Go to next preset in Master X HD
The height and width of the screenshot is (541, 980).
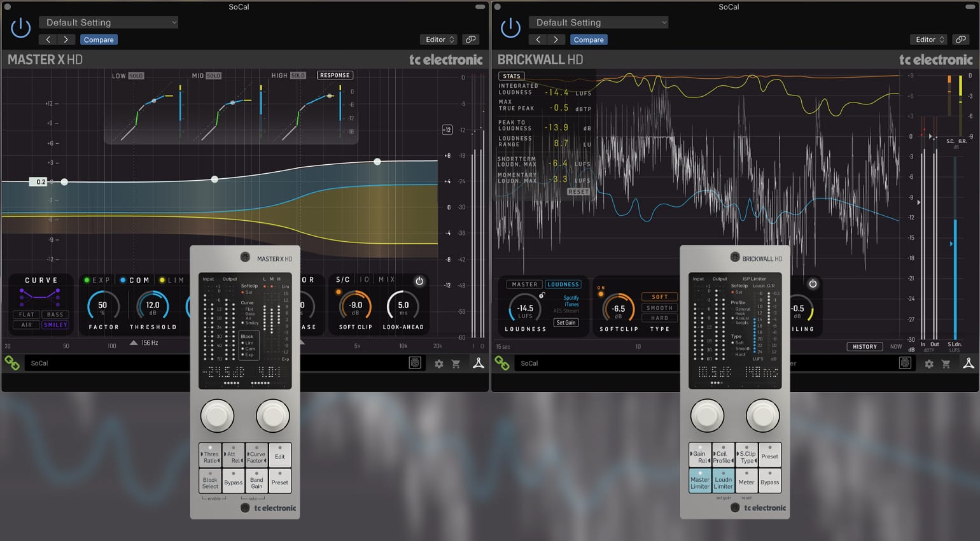66,39
